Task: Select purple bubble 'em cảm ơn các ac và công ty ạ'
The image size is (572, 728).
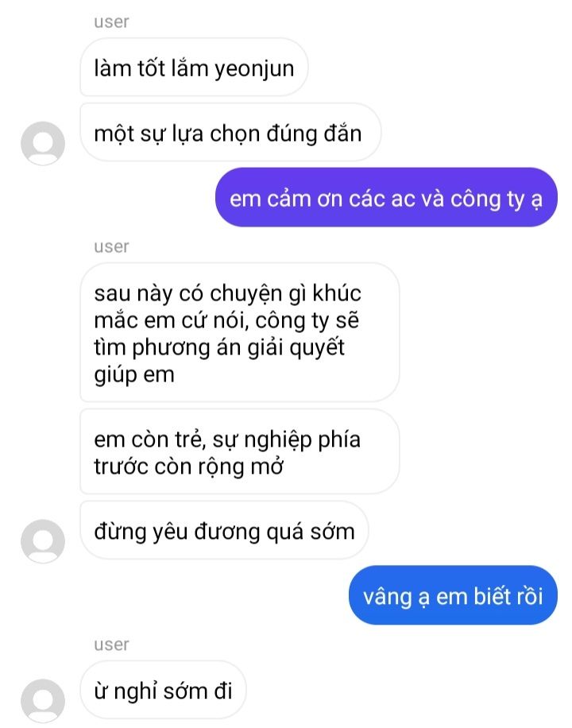Action: [386, 198]
